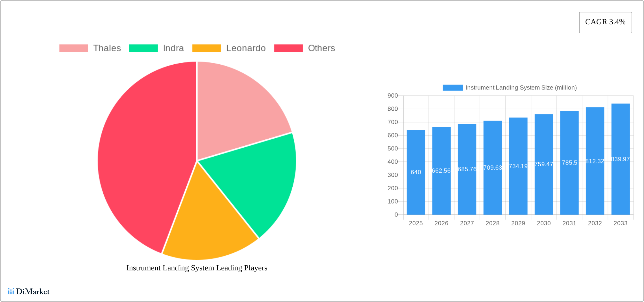
Task: Select the pink Thales legend swatch
Action: [x=74, y=48]
